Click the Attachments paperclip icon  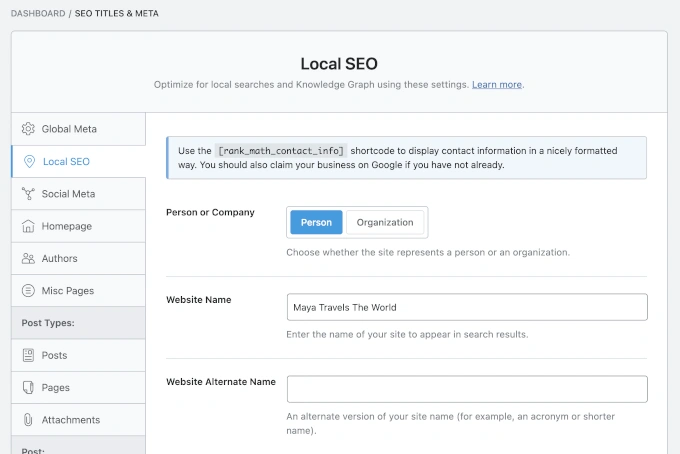[28, 420]
